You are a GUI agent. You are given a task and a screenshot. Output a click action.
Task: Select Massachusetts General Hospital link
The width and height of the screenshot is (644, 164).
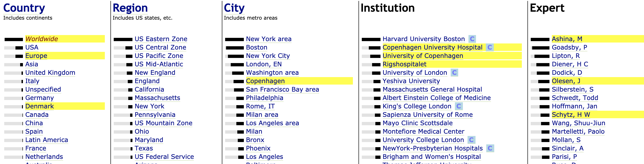[432, 90]
